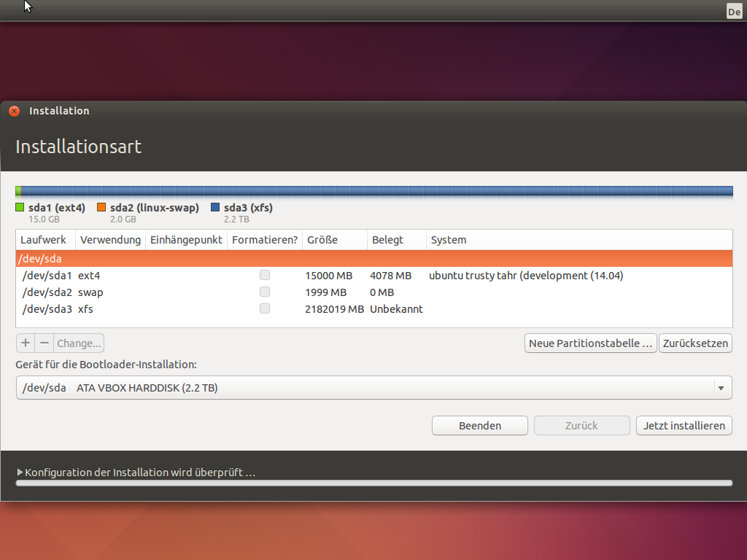Click the orange sda2 (linux-swap) legend square
747x560 pixels.
click(x=101, y=208)
